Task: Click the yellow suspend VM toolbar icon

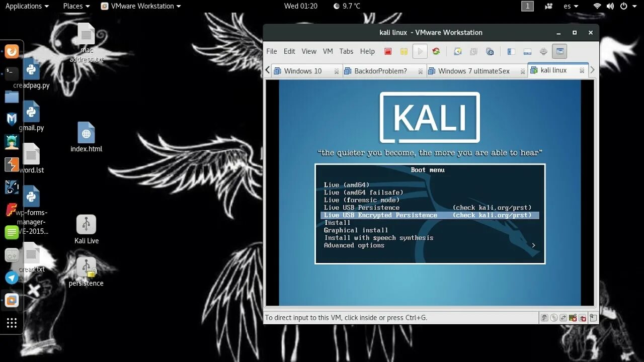Action: click(x=404, y=51)
